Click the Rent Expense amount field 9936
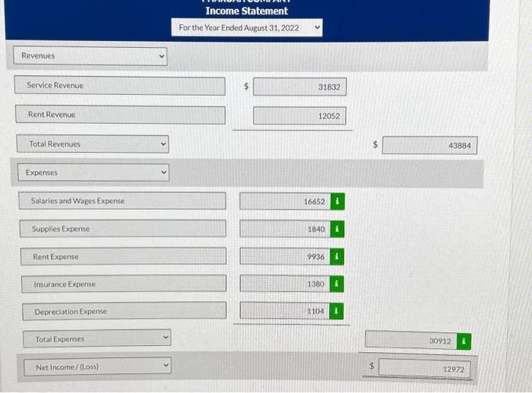532x393 pixels. pyautogui.click(x=285, y=257)
